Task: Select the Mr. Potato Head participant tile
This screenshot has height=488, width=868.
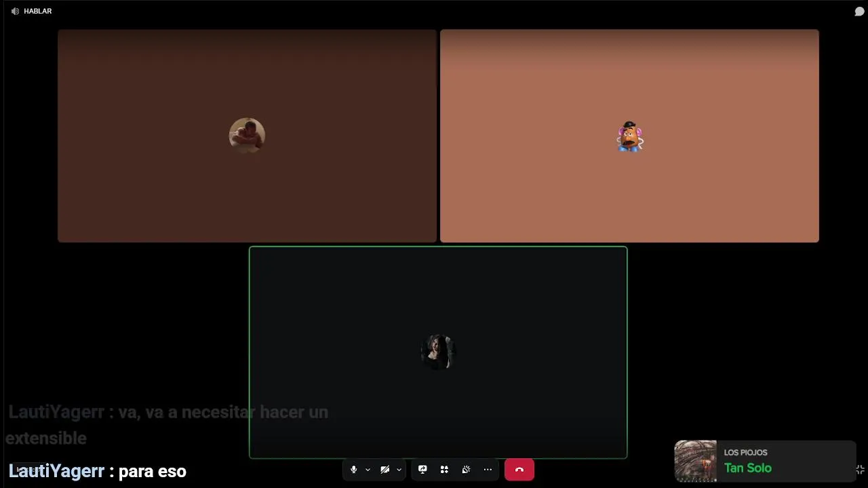Action: (x=629, y=136)
